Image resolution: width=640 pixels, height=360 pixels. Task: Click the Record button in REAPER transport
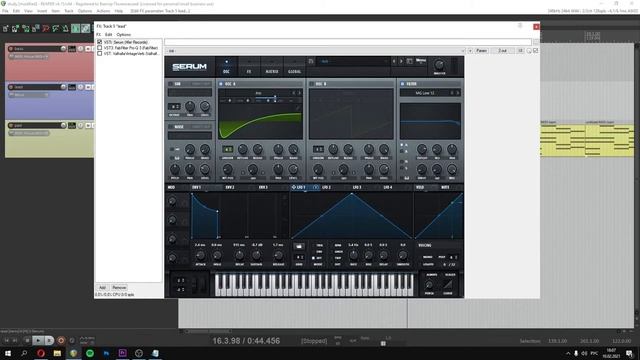click(61, 340)
